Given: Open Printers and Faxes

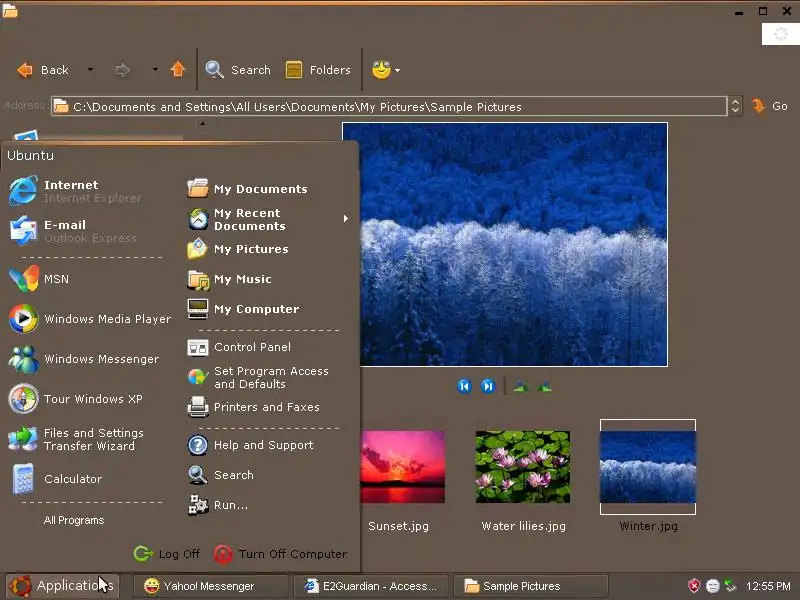Looking at the screenshot, I should [253, 407].
